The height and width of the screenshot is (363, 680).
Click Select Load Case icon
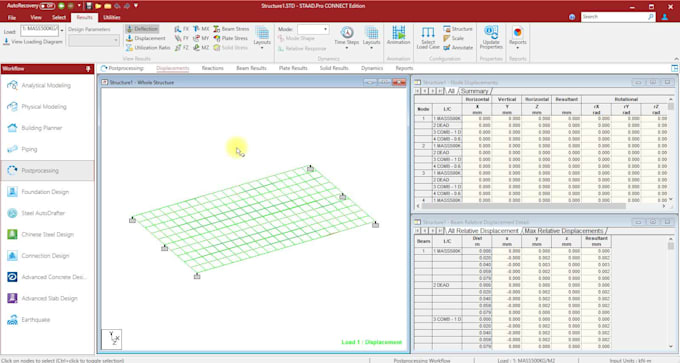428,37
